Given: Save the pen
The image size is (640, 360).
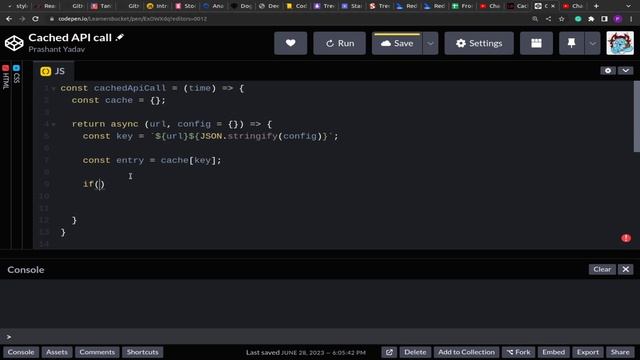Looking at the screenshot, I should point(397,43).
